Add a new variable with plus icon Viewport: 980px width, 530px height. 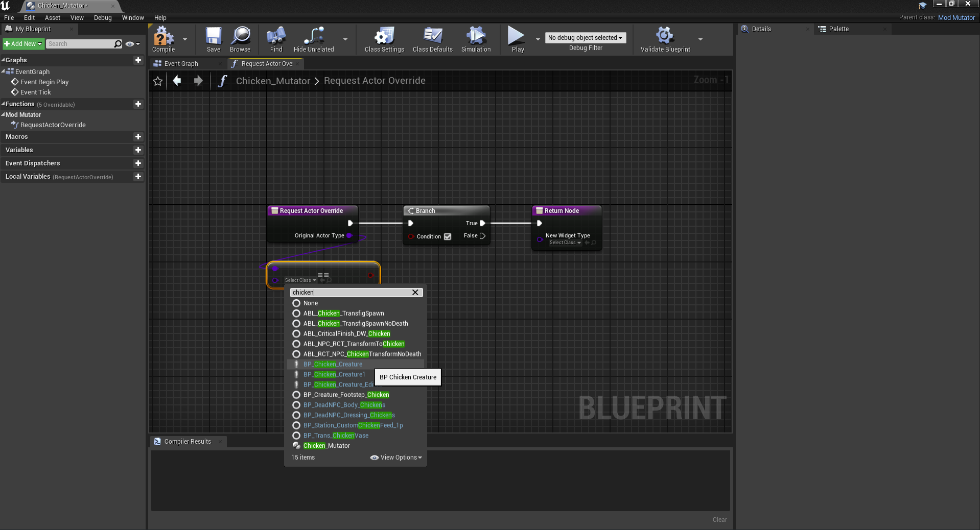(138, 150)
